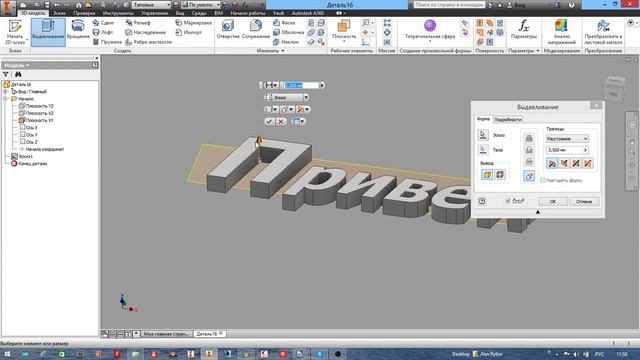Open the Extents 'Расстояние' dropdown
The height and width of the screenshot is (360, 640).
point(567,139)
